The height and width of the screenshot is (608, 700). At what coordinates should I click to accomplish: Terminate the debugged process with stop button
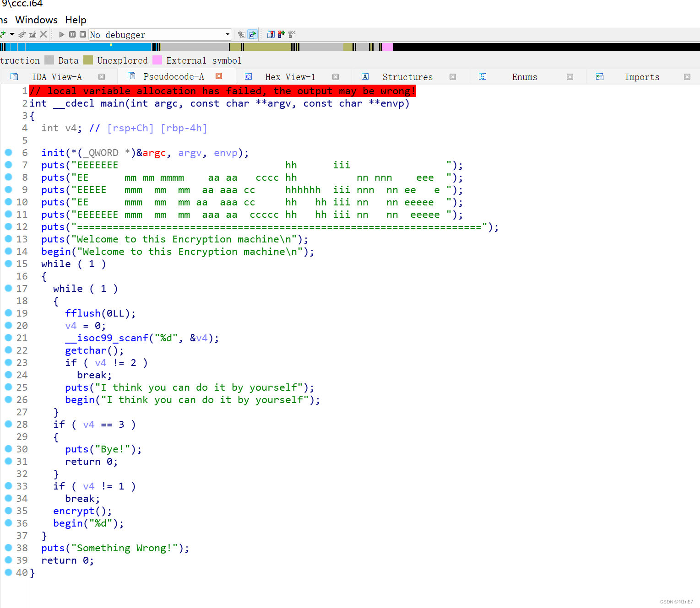pyautogui.click(x=83, y=34)
